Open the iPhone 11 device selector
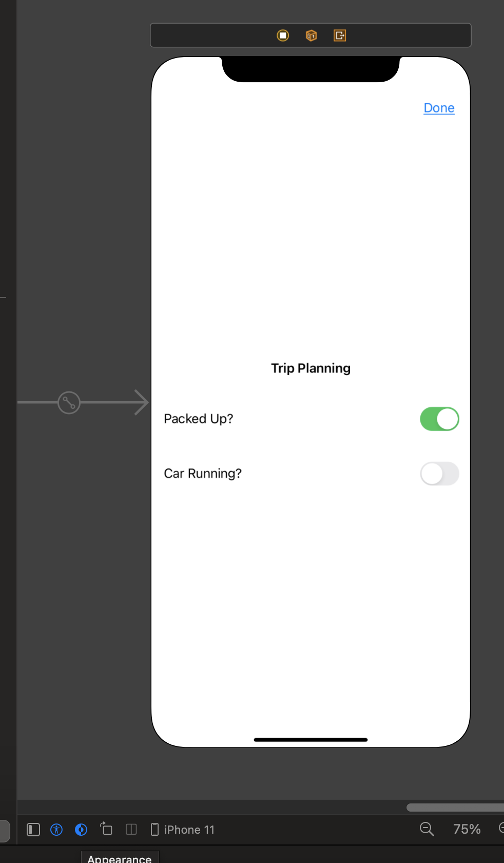The image size is (504, 863). click(x=183, y=830)
